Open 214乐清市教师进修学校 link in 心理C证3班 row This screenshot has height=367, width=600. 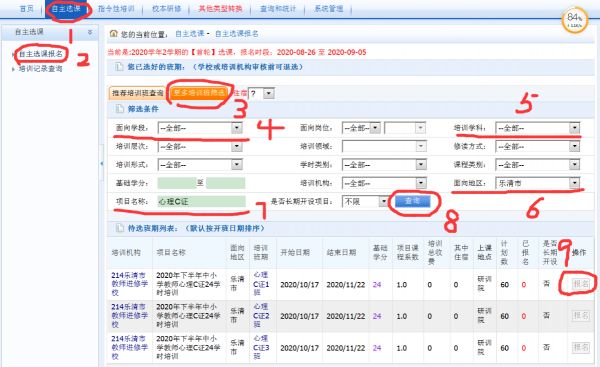(129, 347)
